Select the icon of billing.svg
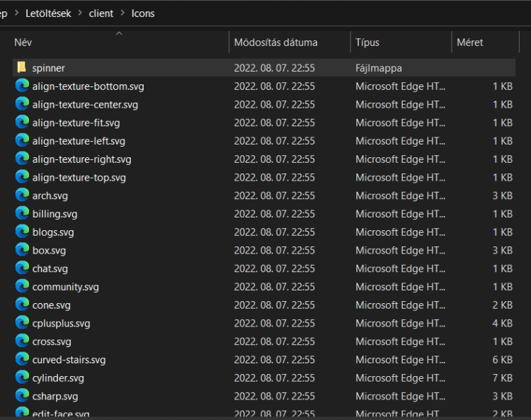 pyautogui.click(x=22, y=214)
